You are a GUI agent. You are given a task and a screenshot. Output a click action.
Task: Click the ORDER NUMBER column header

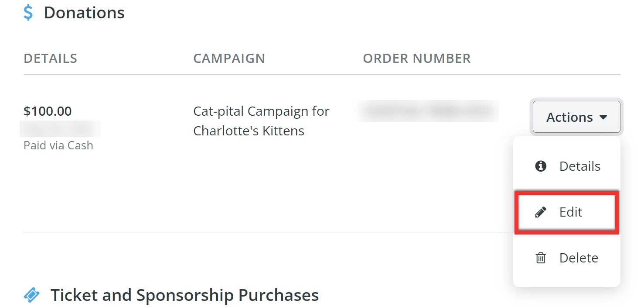(417, 58)
